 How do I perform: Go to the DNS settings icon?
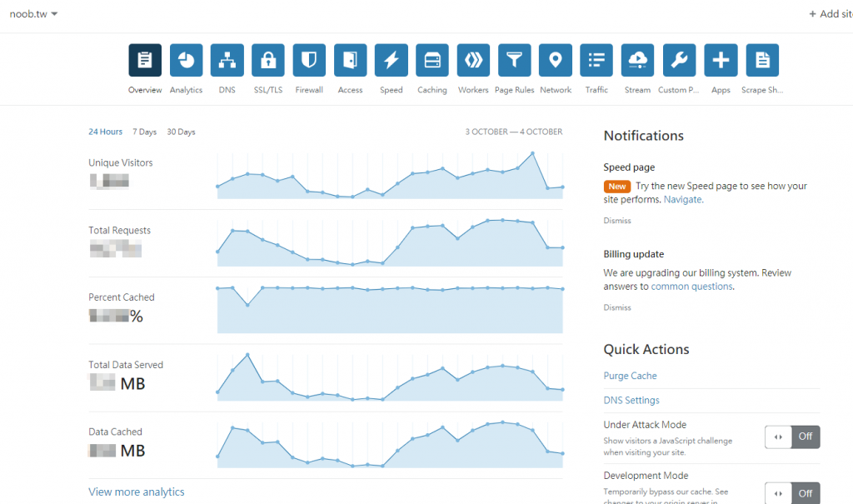(227, 60)
